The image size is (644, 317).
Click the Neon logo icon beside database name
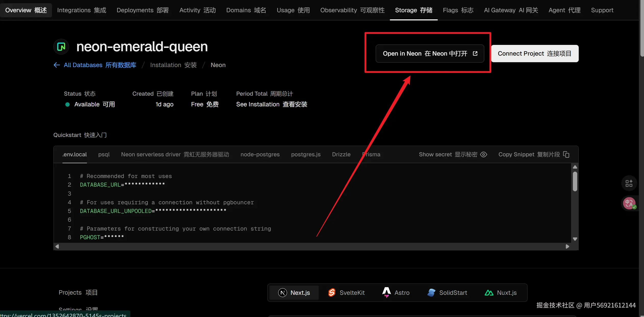click(61, 47)
